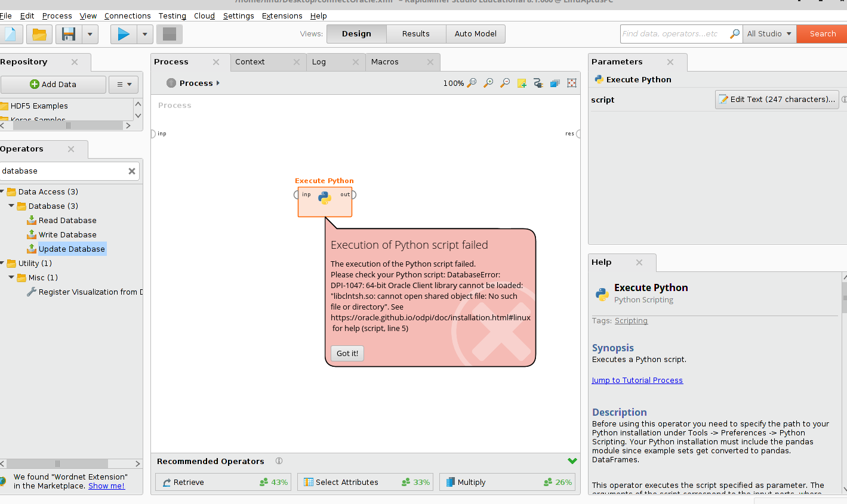Open the Cloud menu
This screenshot has width=847, height=504.
pyautogui.click(x=204, y=16)
